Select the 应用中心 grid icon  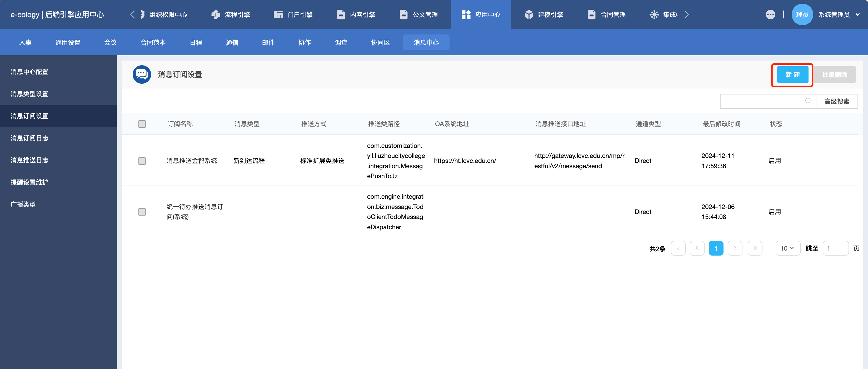tap(466, 14)
